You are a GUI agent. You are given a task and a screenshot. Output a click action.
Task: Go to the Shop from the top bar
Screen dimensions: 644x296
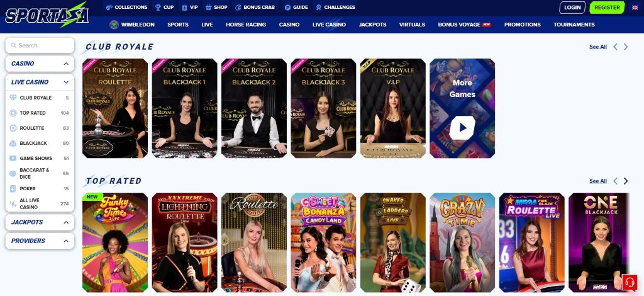[x=216, y=8]
